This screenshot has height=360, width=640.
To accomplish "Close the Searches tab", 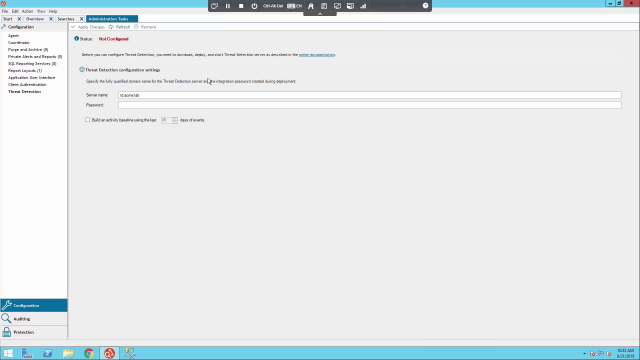I will click(x=81, y=19).
